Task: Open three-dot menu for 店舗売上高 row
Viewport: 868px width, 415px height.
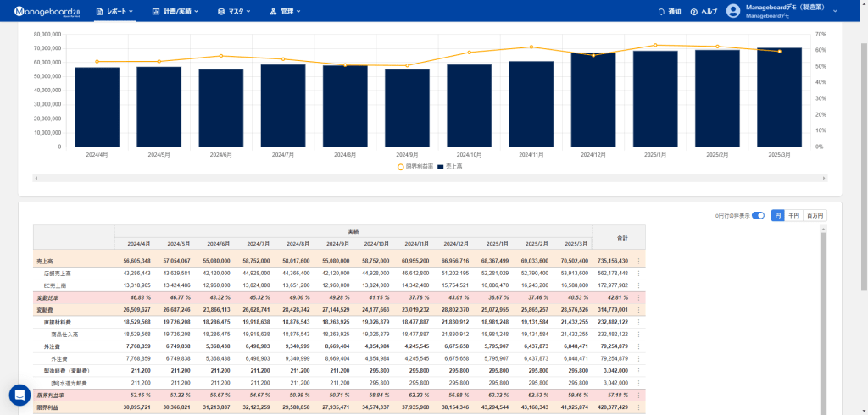Action: pos(638,273)
